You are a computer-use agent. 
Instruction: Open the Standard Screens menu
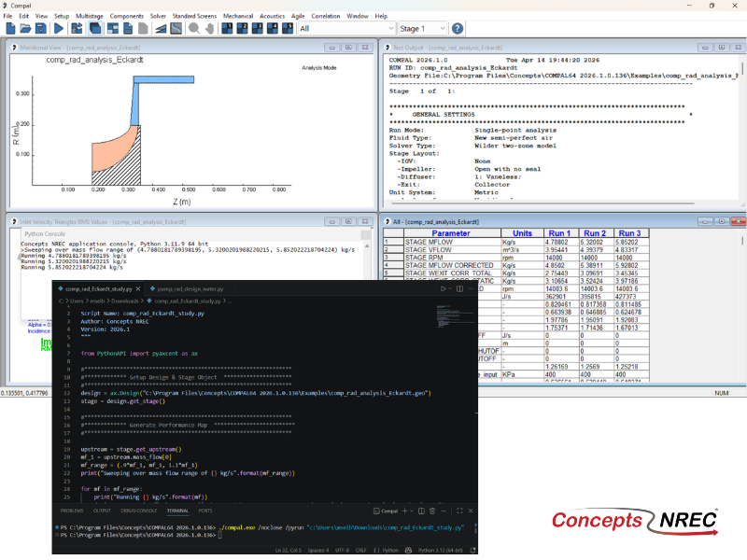coord(194,16)
